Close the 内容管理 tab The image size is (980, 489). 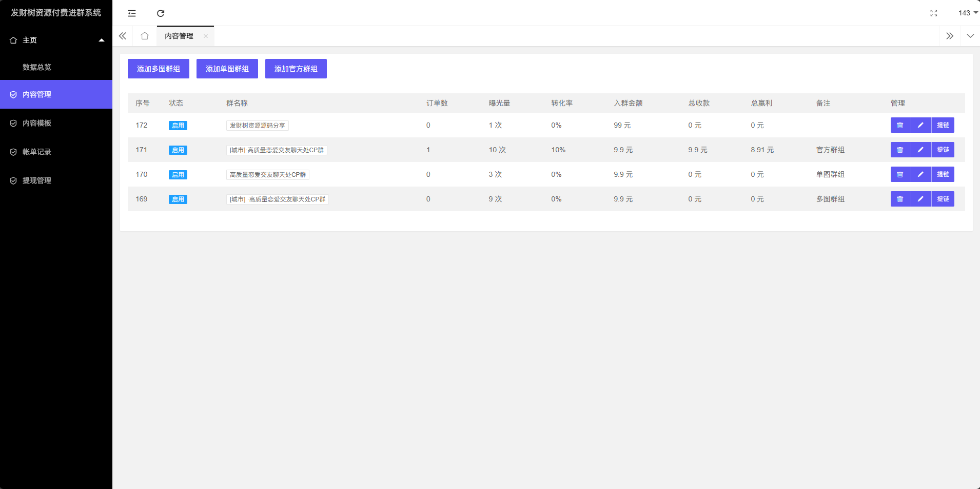coord(206,36)
